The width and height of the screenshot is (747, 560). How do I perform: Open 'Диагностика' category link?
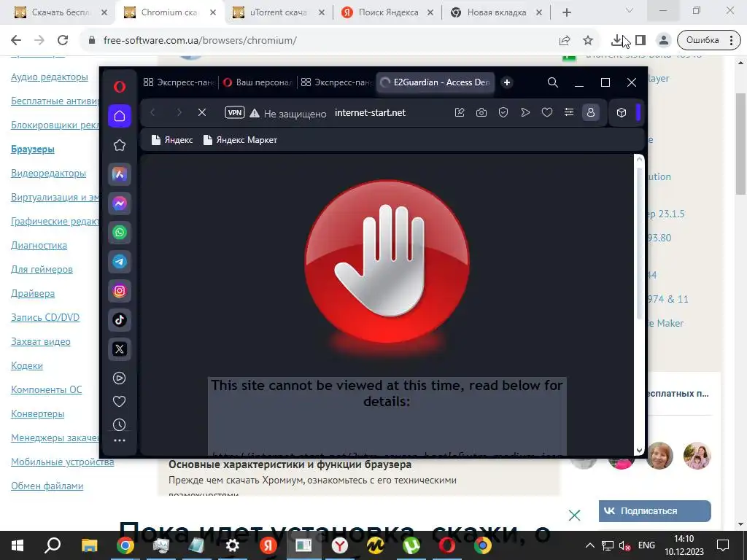(39, 245)
